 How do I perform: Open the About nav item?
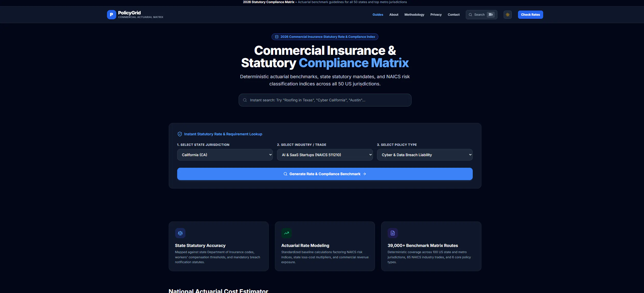pyautogui.click(x=394, y=15)
